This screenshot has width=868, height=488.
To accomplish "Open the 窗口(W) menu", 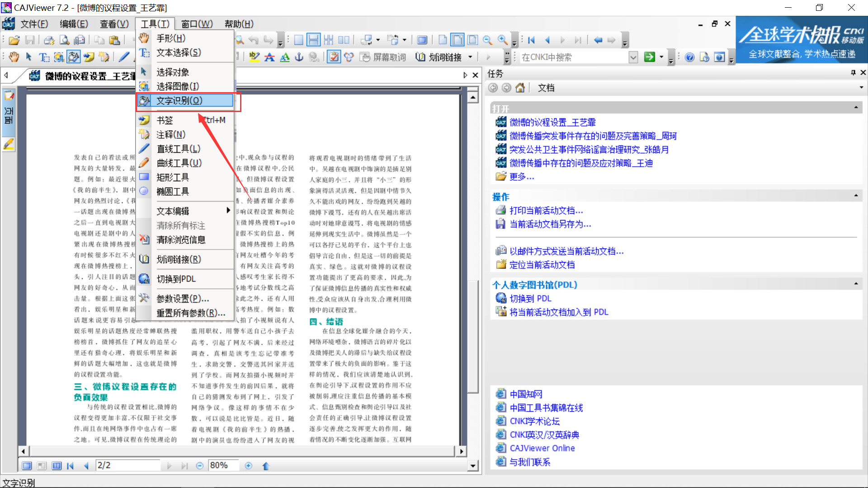I will point(196,23).
